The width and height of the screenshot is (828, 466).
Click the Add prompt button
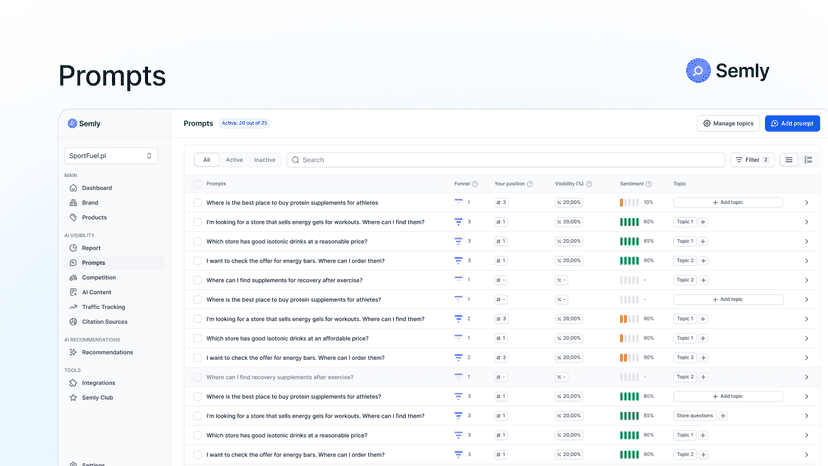792,124
